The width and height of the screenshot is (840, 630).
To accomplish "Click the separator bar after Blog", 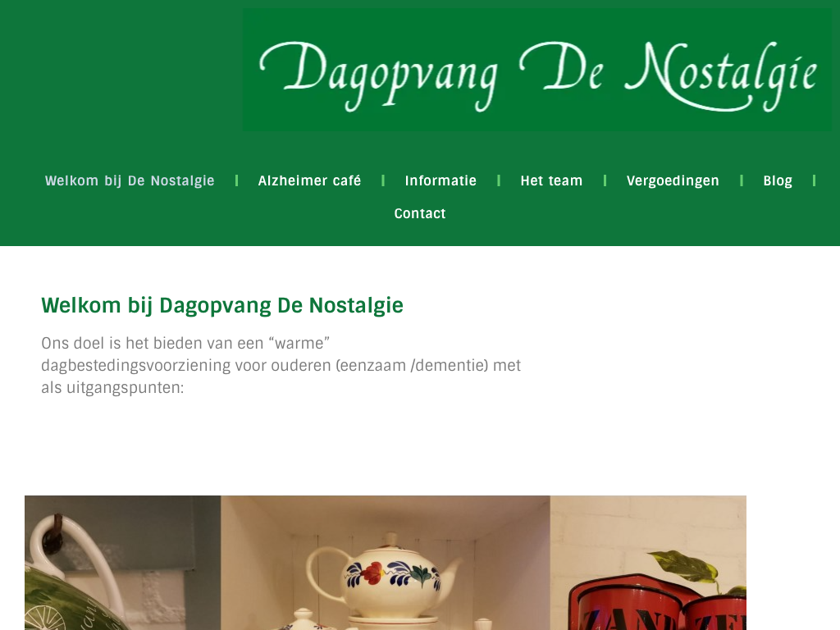I will pyautogui.click(x=815, y=180).
